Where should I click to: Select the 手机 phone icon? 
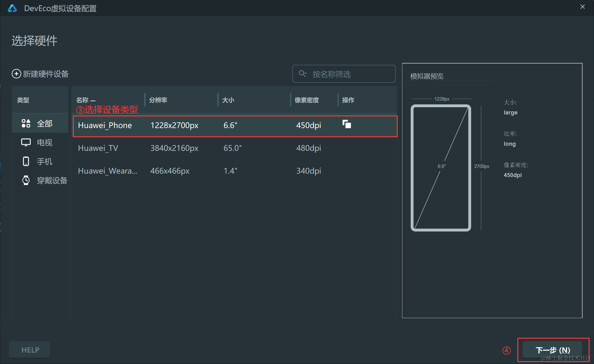coord(26,161)
